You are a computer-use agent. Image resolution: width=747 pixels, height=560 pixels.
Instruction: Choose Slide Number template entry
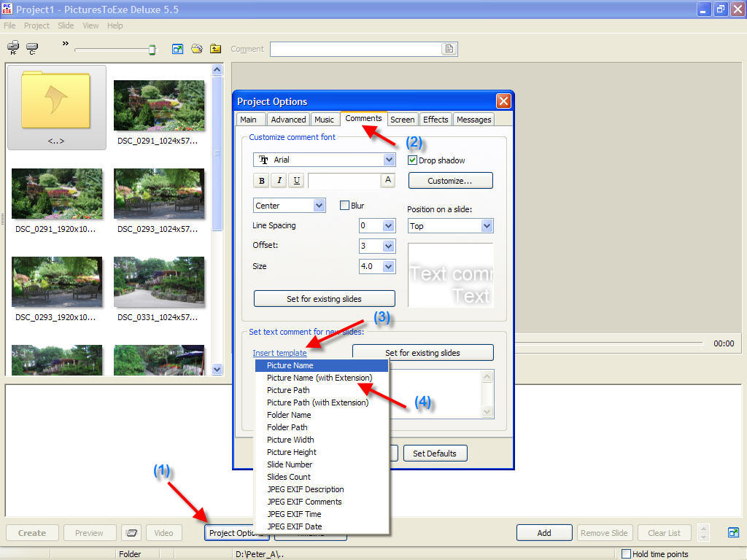tap(322, 464)
